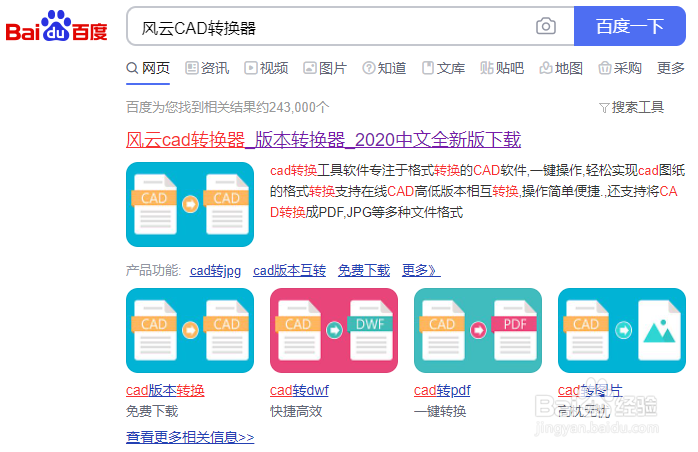Screen dimensions: 698x452
Task: Click the CAD to DWF card image
Action: tap(334, 330)
